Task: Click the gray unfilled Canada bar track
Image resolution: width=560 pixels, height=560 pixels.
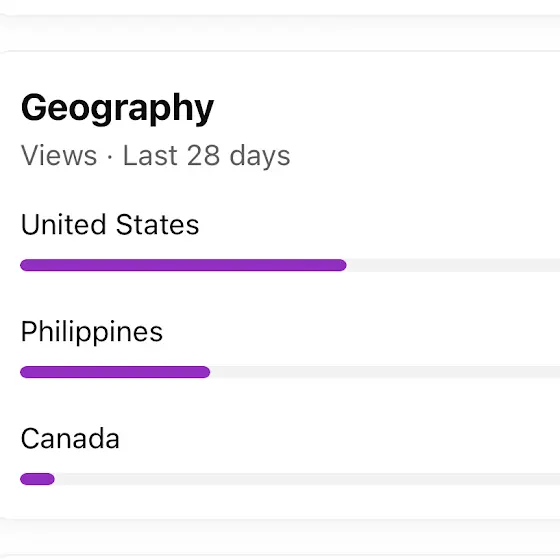Action: click(x=307, y=479)
